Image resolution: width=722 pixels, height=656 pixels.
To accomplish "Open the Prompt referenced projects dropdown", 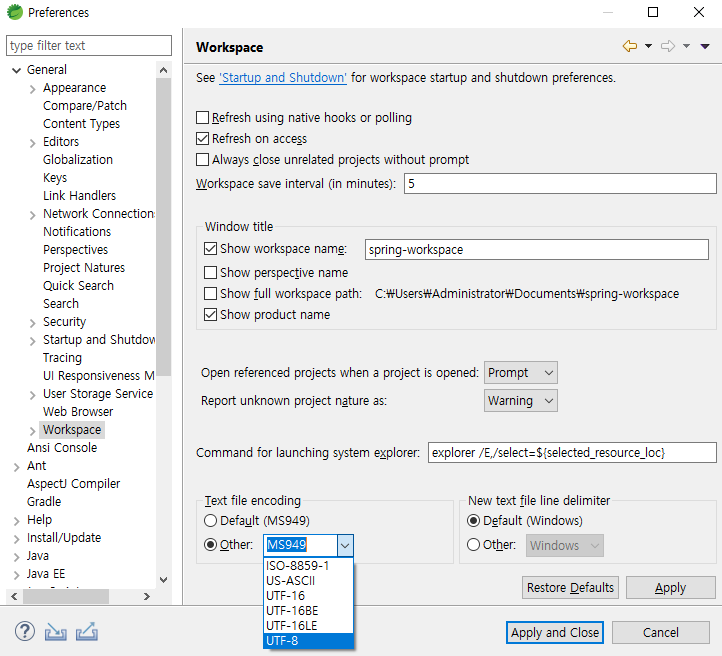I will click(x=520, y=372).
